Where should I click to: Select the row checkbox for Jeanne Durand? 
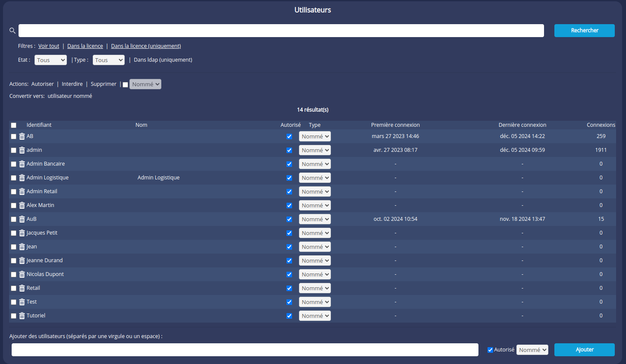coord(14,260)
